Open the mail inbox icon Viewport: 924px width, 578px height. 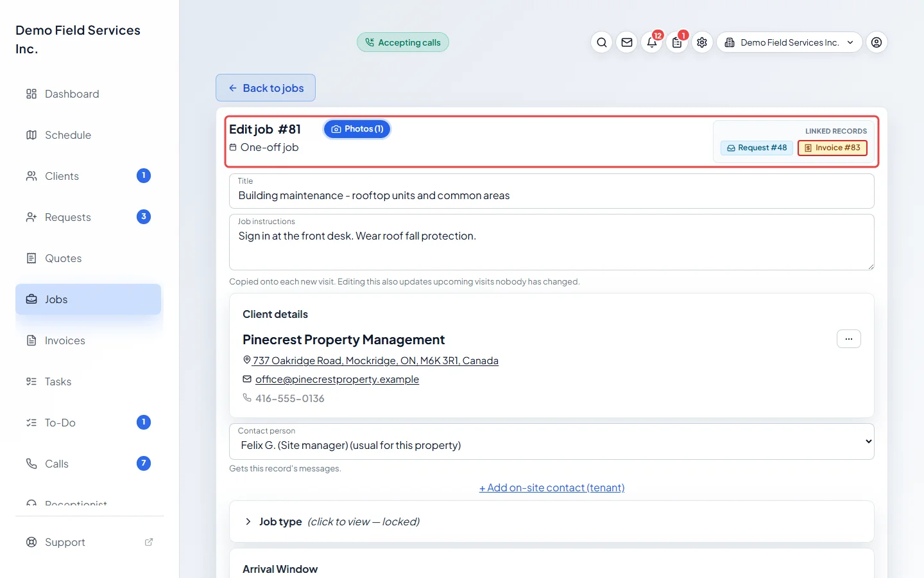[x=627, y=42]
